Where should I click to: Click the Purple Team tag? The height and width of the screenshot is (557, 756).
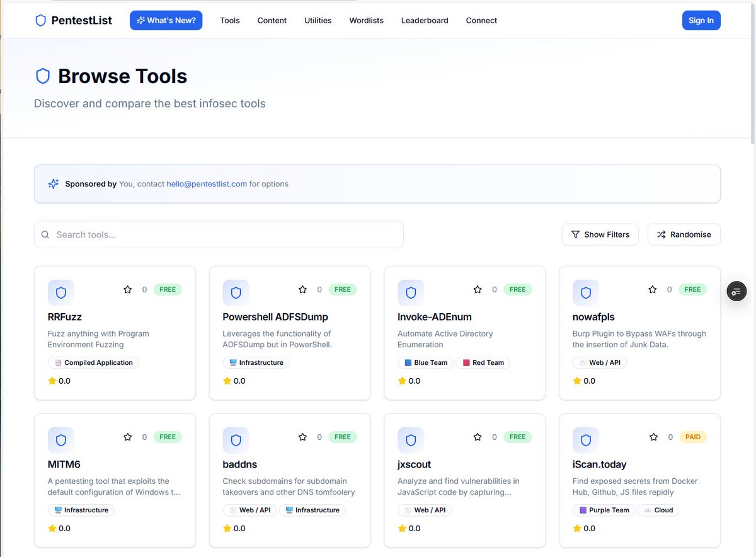coord(604,510)
